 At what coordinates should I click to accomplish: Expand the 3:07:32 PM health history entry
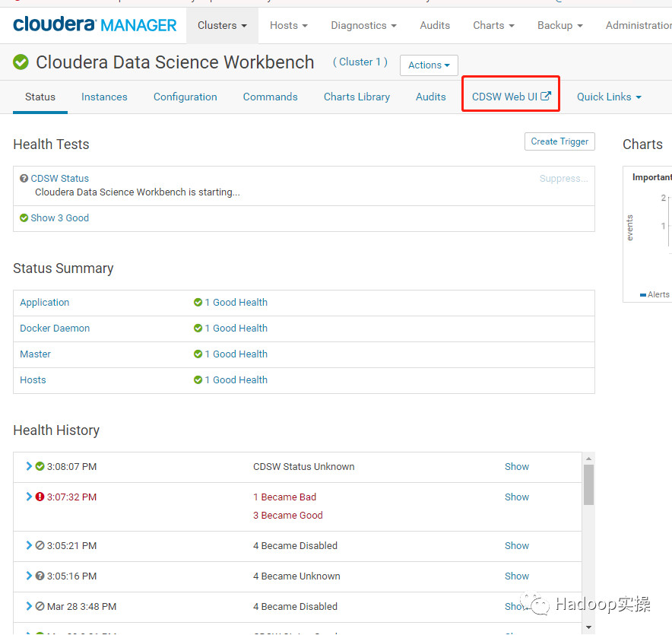pyautogui.click(x=29, y=497)
